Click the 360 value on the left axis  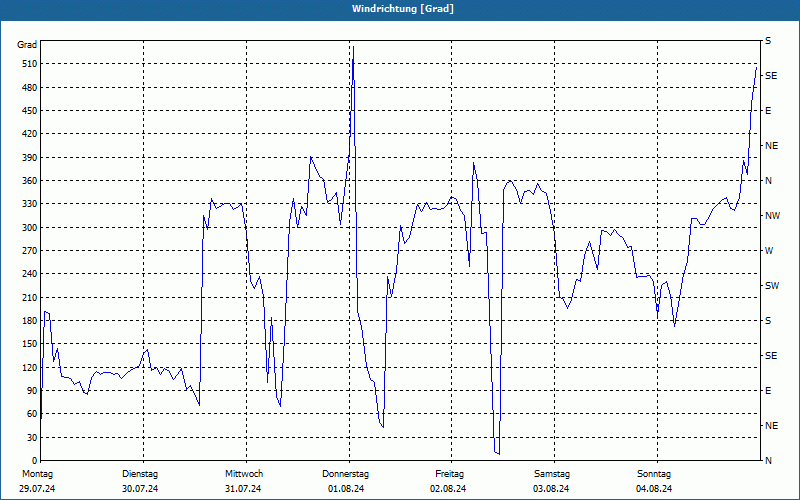tap(29, 181)
